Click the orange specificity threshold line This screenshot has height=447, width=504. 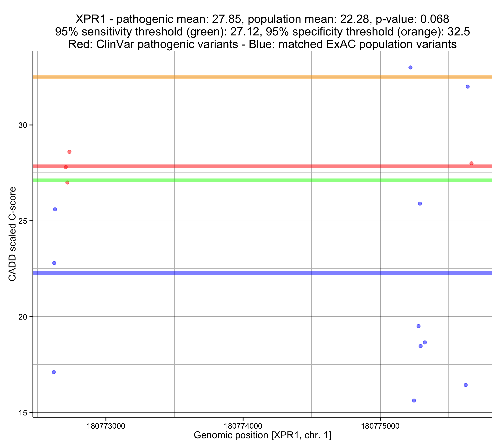click(271, 77)
